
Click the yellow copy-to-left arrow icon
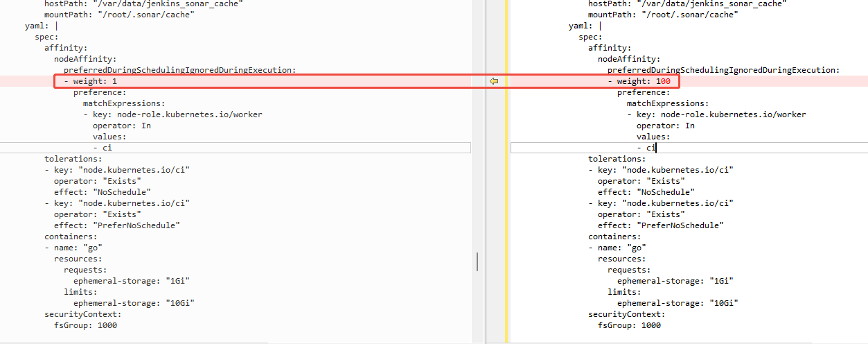point(494,81)
